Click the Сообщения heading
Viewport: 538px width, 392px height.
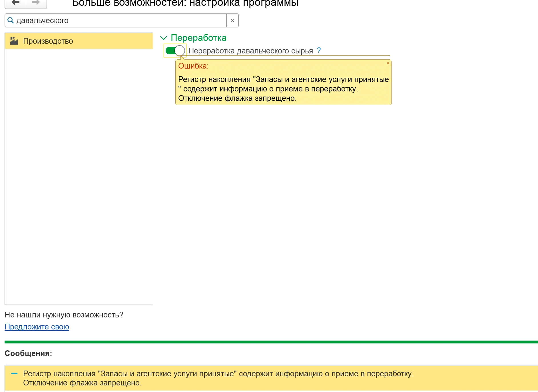pos(28,353)
